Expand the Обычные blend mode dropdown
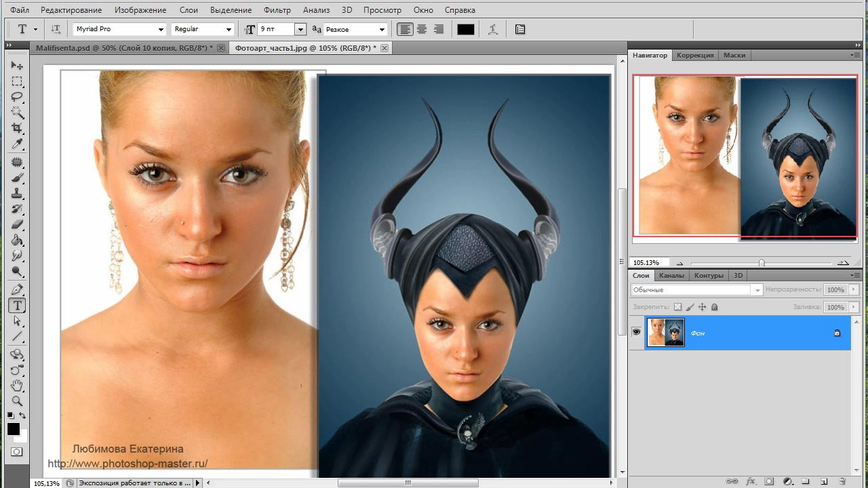The height and width of the screenshot is (488, 868). pos(757,290)
